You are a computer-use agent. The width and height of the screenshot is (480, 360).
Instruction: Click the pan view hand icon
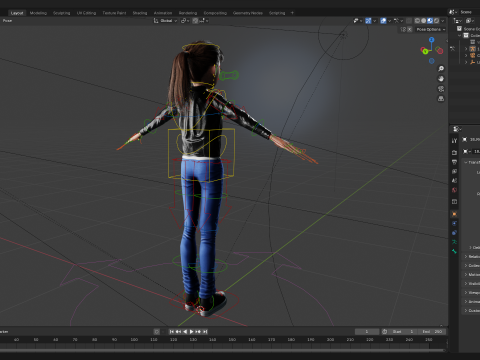[x=441, y=79]
